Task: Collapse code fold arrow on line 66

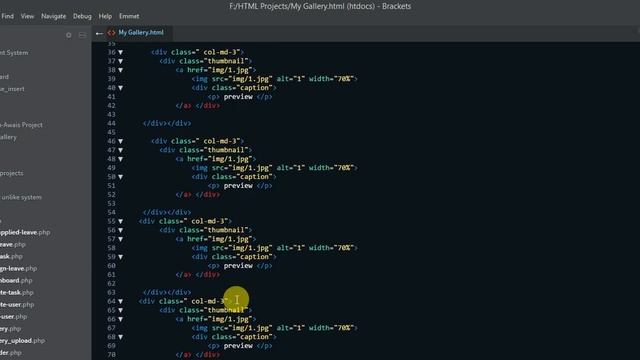Action: coord(120,319)
